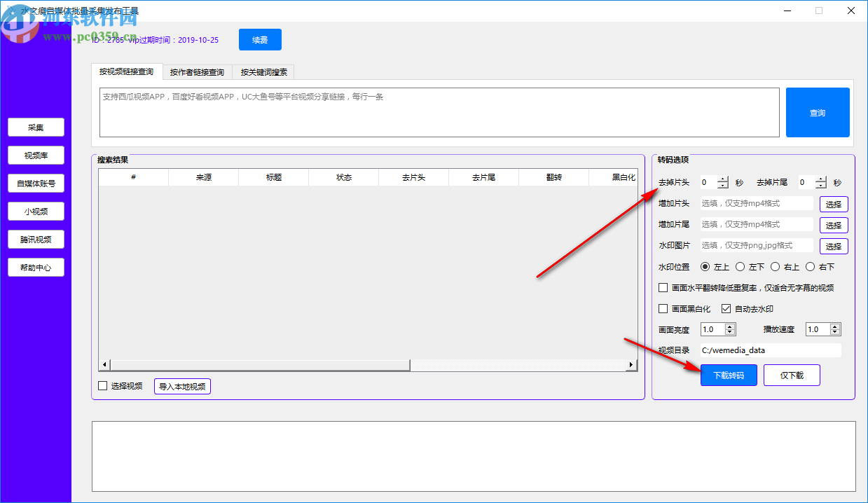This screenshot has height=503, width=868.
Task: Open 视频库 in the sidebar
Action: coord(36,156)
